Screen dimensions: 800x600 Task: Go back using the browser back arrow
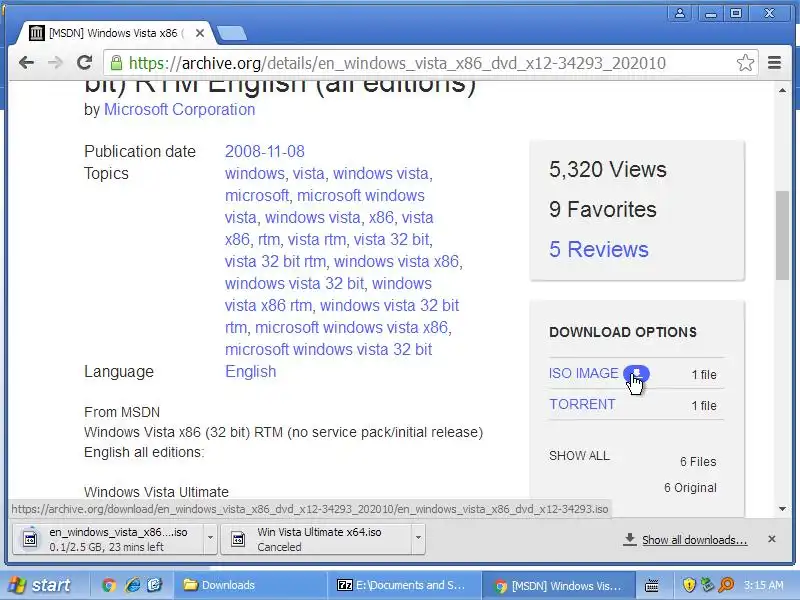[x=26, y=63]
